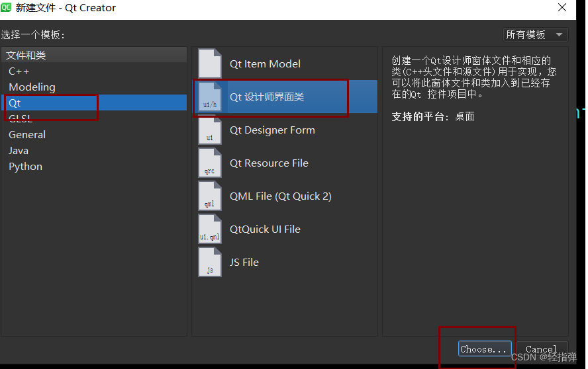Select the Java category

94,151
